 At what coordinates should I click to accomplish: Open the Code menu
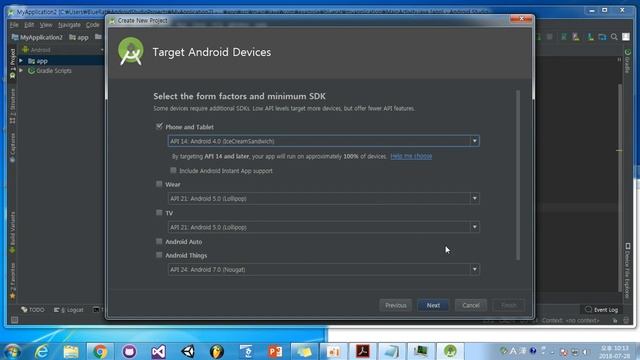tap(93, 25)
